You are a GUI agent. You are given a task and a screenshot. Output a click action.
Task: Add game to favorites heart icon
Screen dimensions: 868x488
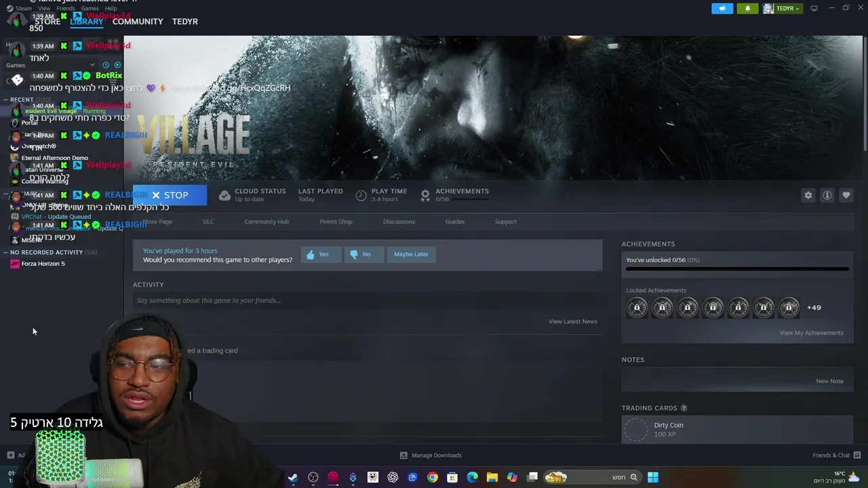click(846, 195)
